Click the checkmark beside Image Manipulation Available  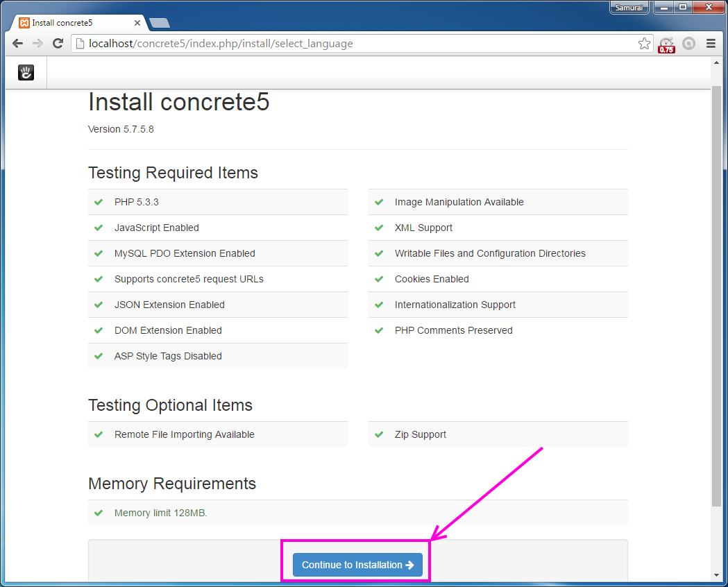point(379,202)
